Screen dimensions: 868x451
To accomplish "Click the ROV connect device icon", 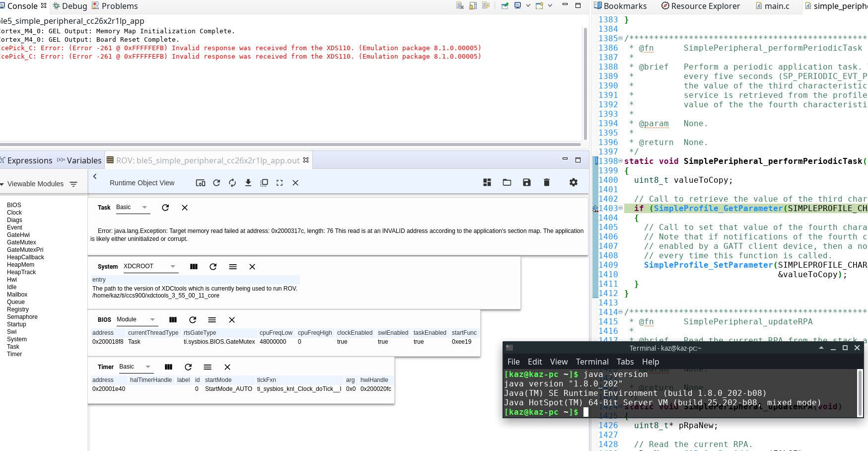I will (x=201, y=183).
